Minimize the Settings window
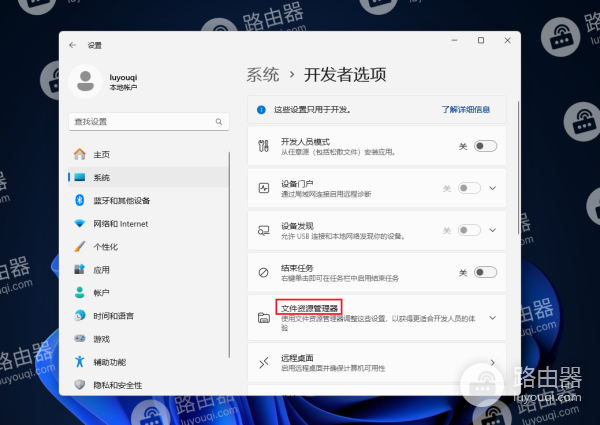This screenshot has width=600, height=425. tap(454, 40)
